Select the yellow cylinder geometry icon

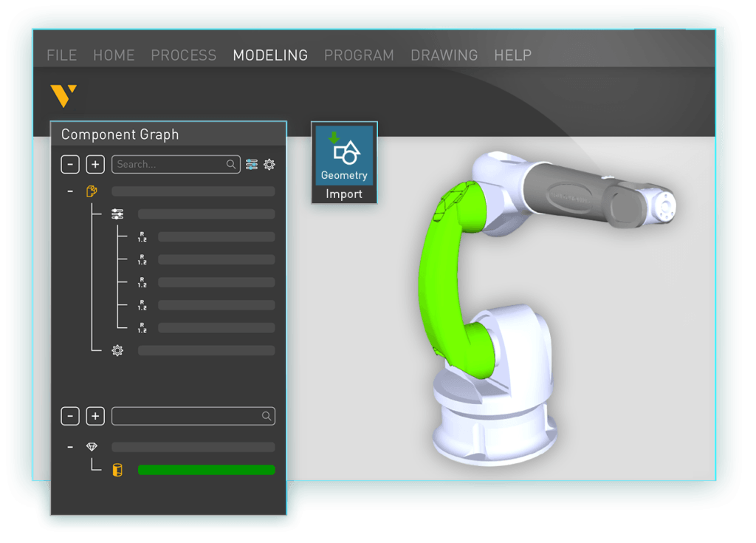pos(117,470)
